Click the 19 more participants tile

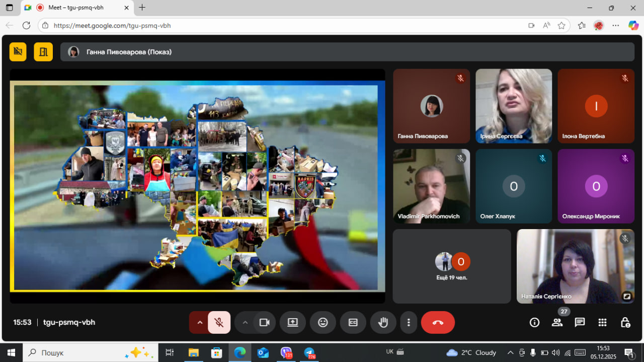coord(451,266)
